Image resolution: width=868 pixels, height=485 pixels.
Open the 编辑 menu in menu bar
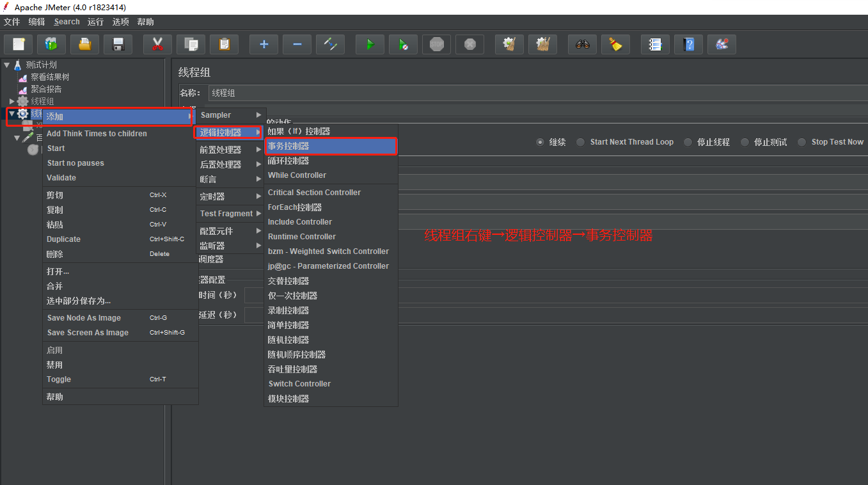[x=36, y=22]
